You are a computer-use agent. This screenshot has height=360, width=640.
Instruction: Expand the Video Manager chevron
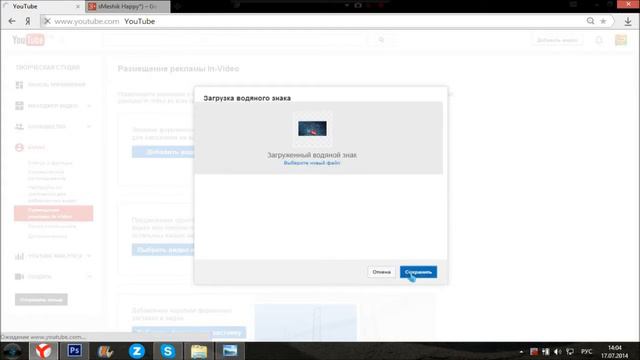(x=89, y=106)
